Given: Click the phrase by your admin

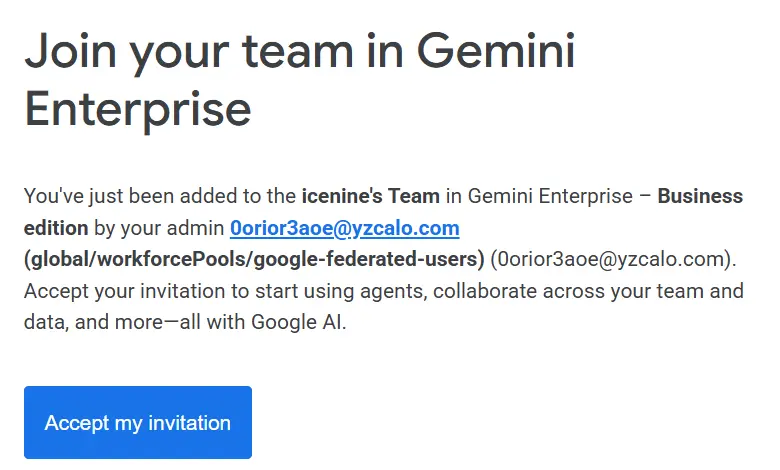Looking at the screenshot, I should click(x=159, y=228).
